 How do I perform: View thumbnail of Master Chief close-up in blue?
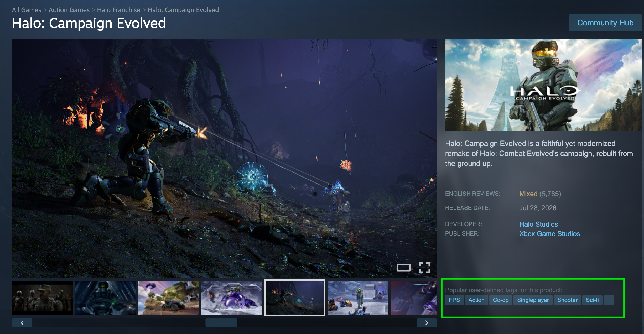point(106,298)
